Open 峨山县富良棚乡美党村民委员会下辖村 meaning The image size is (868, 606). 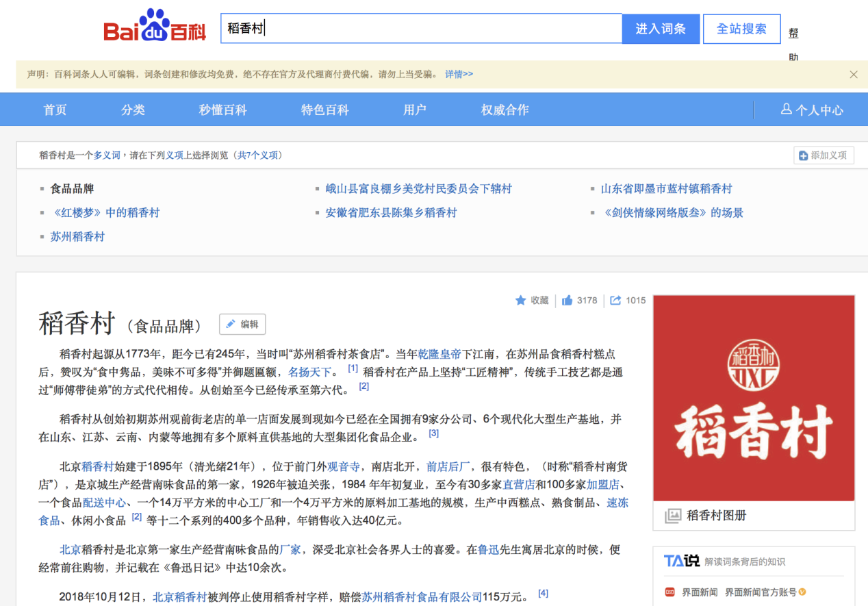point(418,189)
